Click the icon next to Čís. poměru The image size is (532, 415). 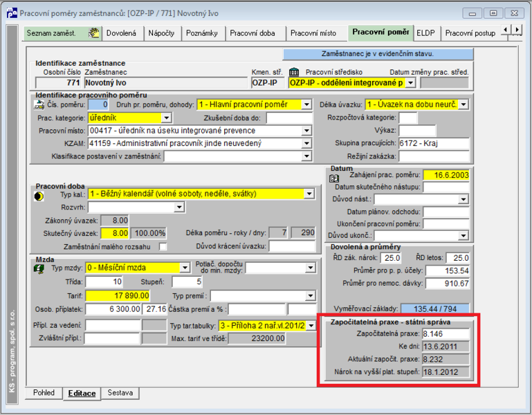[x=39, y=105]
